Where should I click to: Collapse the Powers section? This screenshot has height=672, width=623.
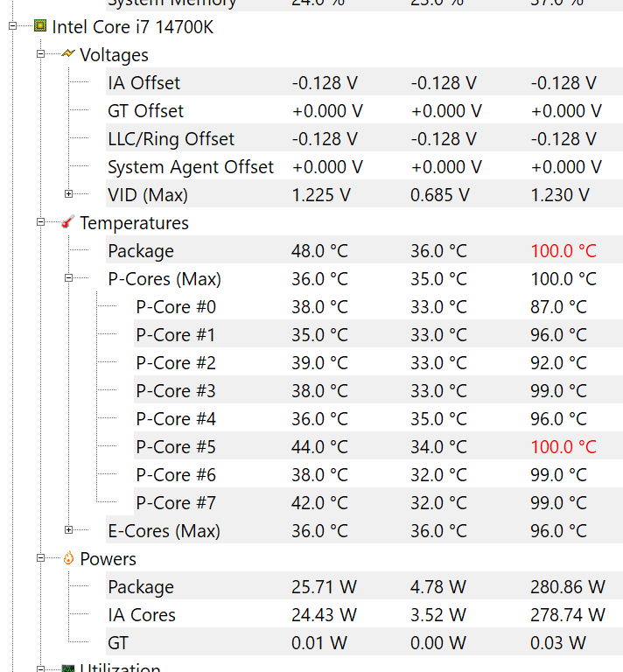tap(40, 558)
